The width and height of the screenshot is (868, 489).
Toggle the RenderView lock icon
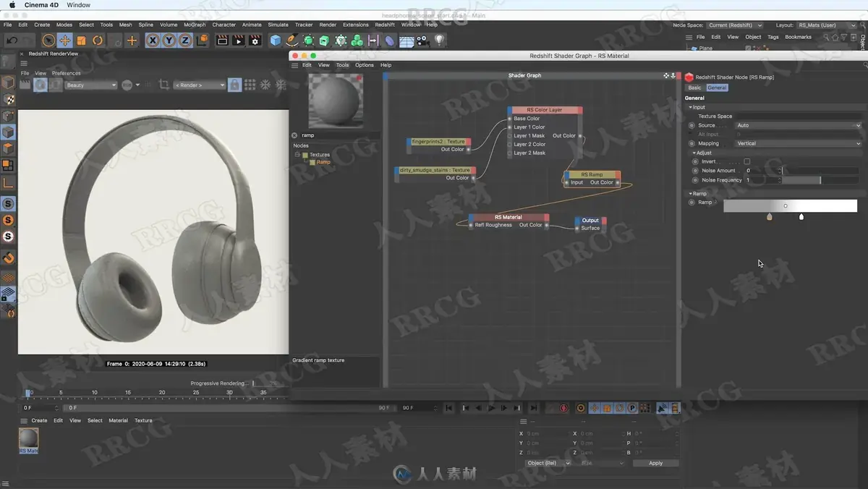(x=234, y=85)
